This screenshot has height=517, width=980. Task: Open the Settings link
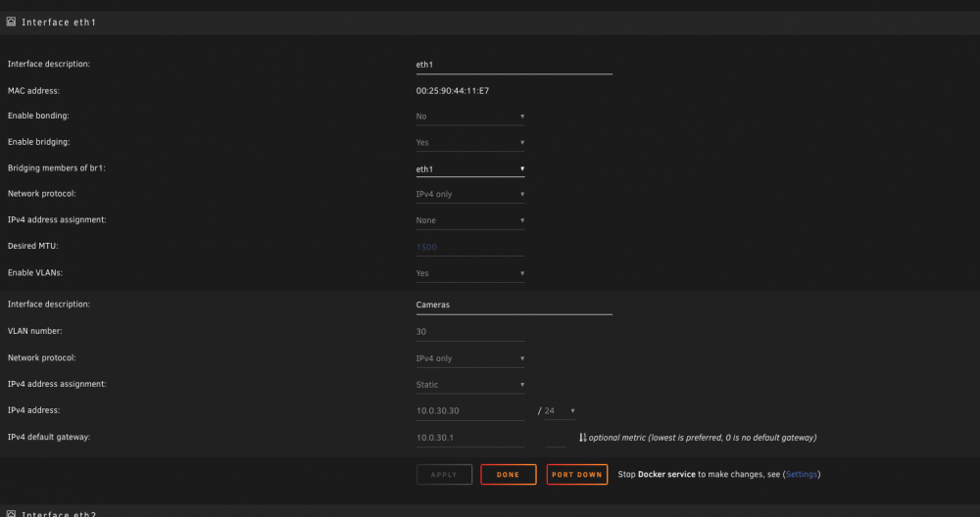tap(802, 475)
